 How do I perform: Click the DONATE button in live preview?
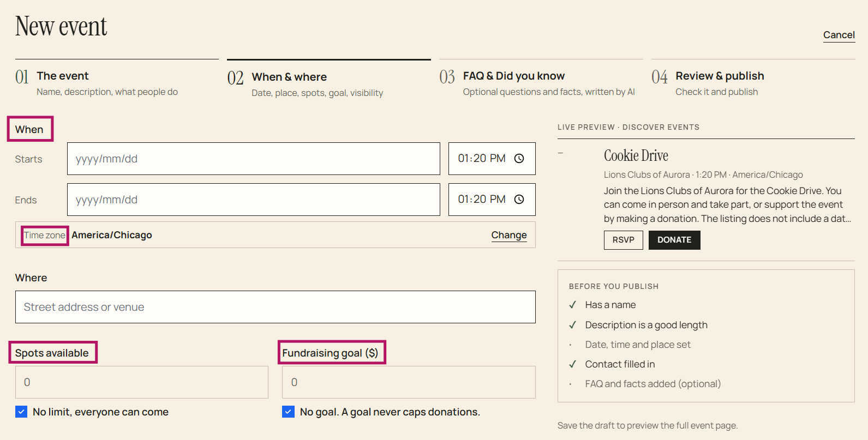(x=674, y=240)
